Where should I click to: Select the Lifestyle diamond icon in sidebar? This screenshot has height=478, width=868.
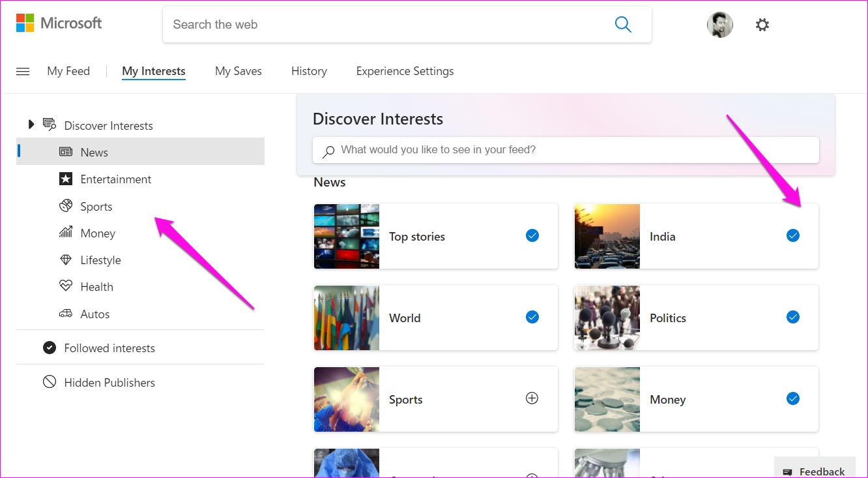[x=66, y=260]
